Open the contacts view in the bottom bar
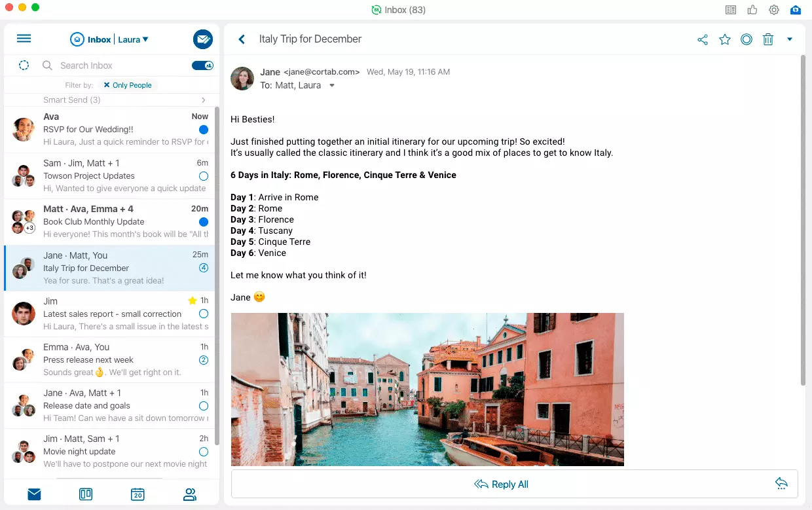812x510 pixels. tap(190, 494)
